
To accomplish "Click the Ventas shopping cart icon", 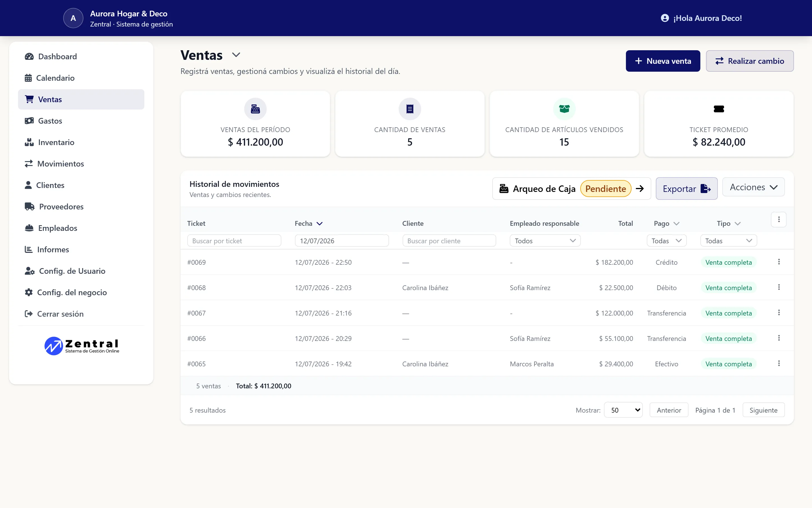I will [29, 99].
